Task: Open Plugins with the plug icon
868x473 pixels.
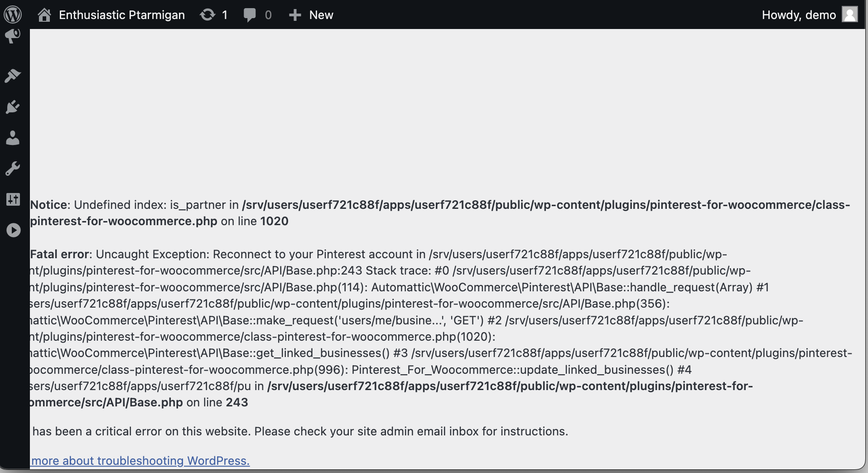Action: coord(13,107)
